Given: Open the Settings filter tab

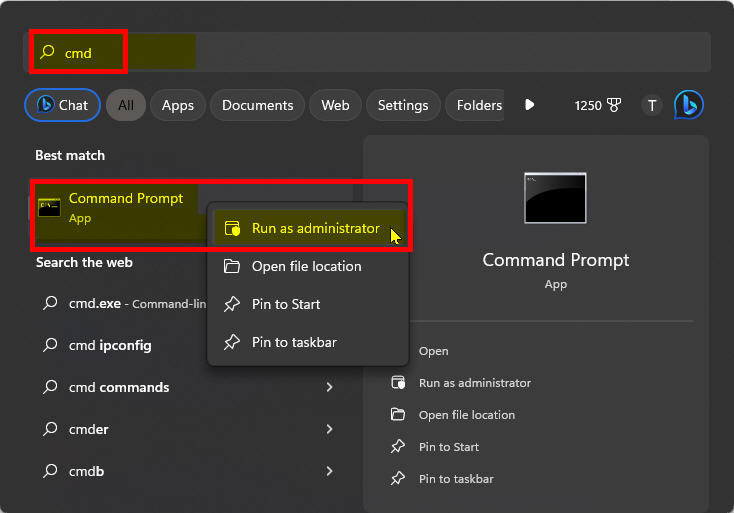Looking at the screenshot, I should 403,105.
